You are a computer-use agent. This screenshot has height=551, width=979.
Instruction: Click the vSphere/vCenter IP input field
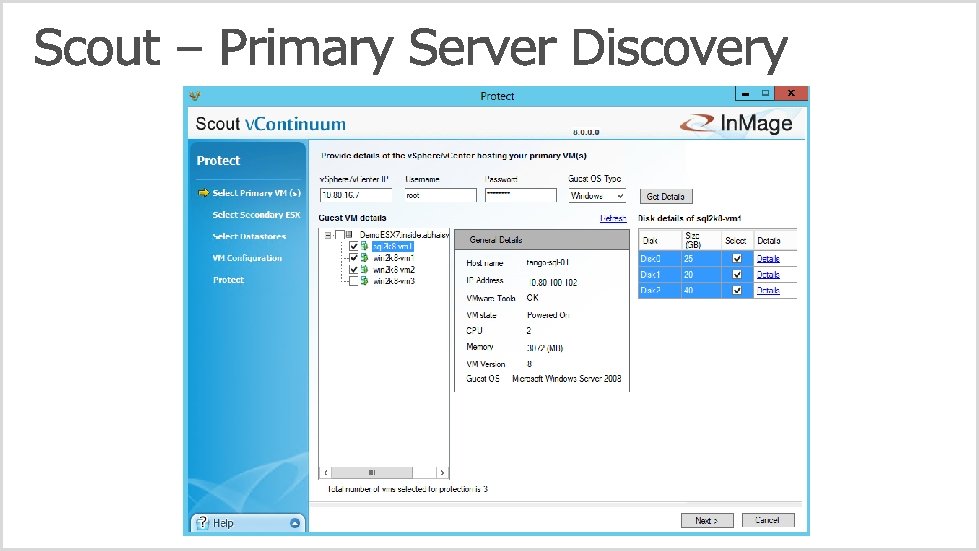[356, 195]
